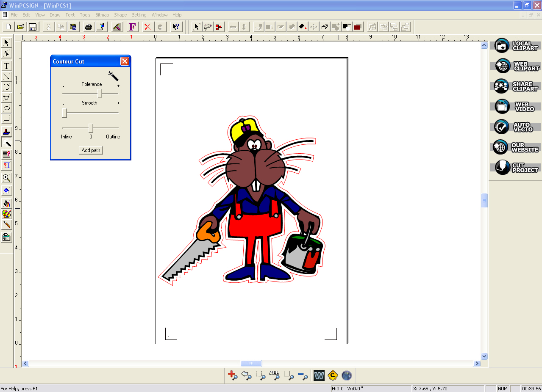Click the paint bucket fill tool
542x392 pixels.
7,204
